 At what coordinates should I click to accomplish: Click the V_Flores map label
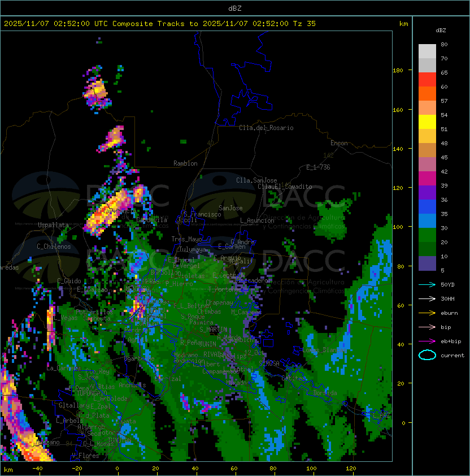(x=85, y=456)
